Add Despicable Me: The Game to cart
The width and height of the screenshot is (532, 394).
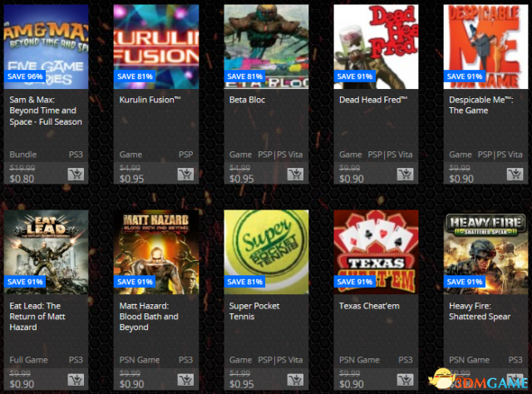515,174
